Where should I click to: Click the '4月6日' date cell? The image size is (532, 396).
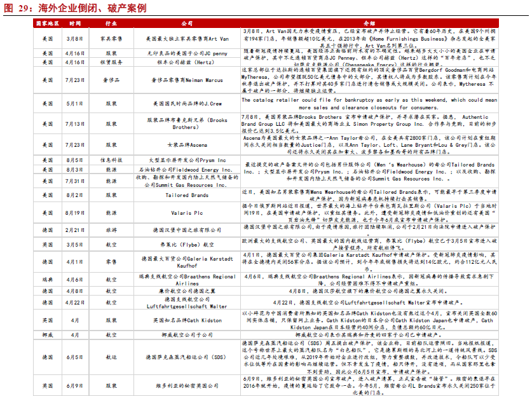click(x=75, y=280)
